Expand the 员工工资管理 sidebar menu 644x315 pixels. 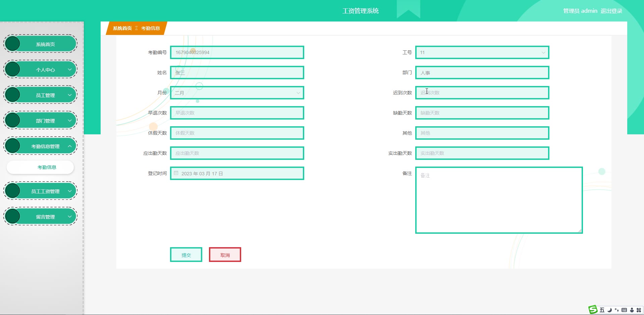(40, 191)
